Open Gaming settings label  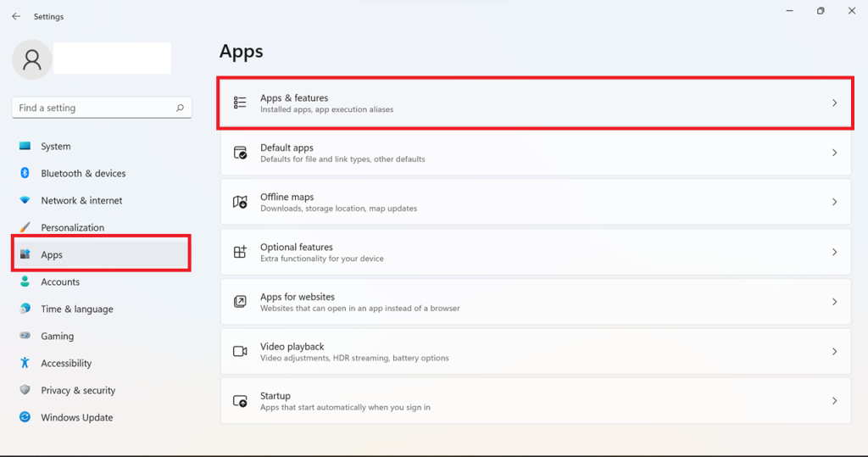point(57,337)
